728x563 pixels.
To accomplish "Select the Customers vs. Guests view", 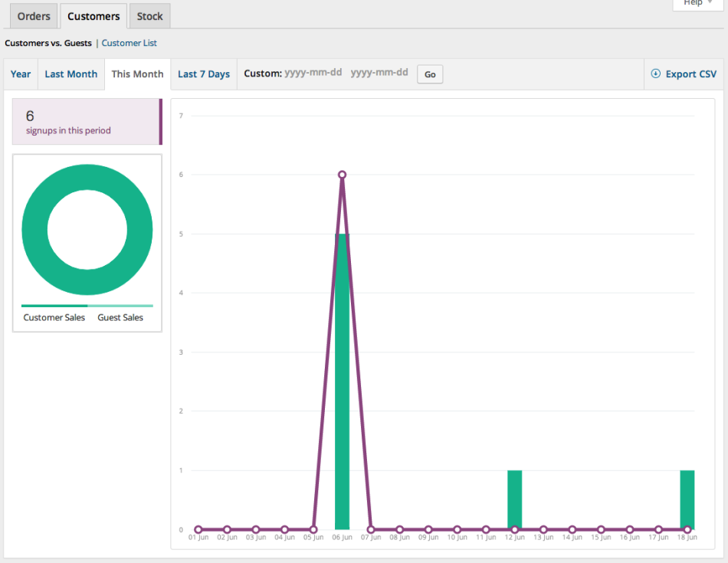I will click(x=48, y=43).
